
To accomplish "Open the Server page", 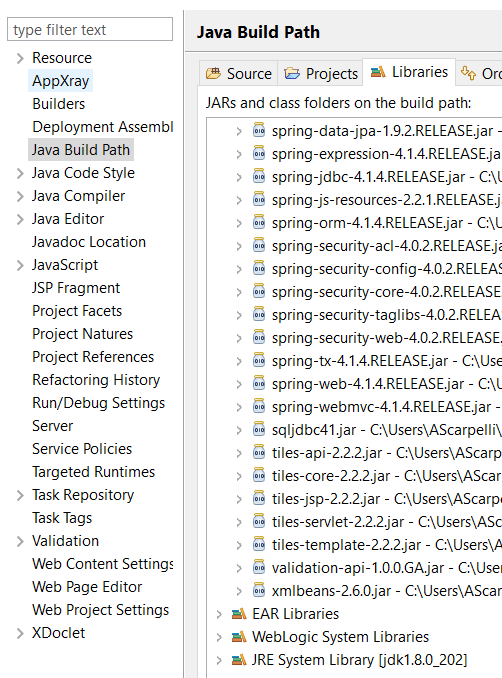I will [52, 426].
